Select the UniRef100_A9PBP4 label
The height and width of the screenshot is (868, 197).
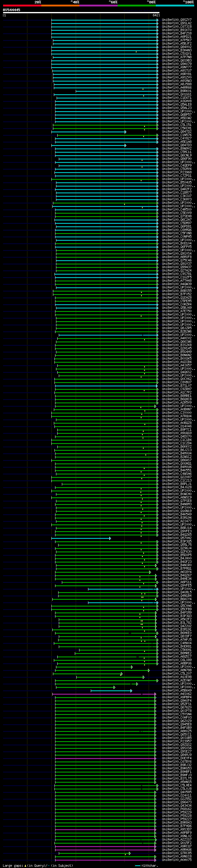coord(177,697)
